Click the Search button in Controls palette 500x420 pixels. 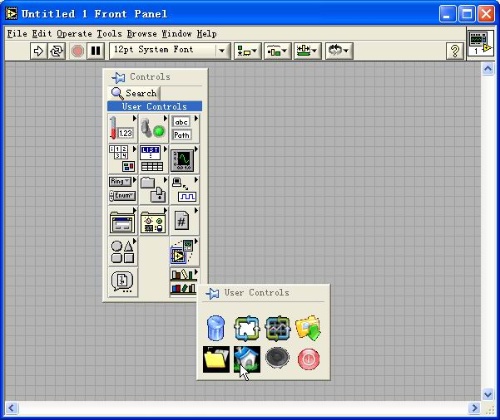[x=134, y=93]
